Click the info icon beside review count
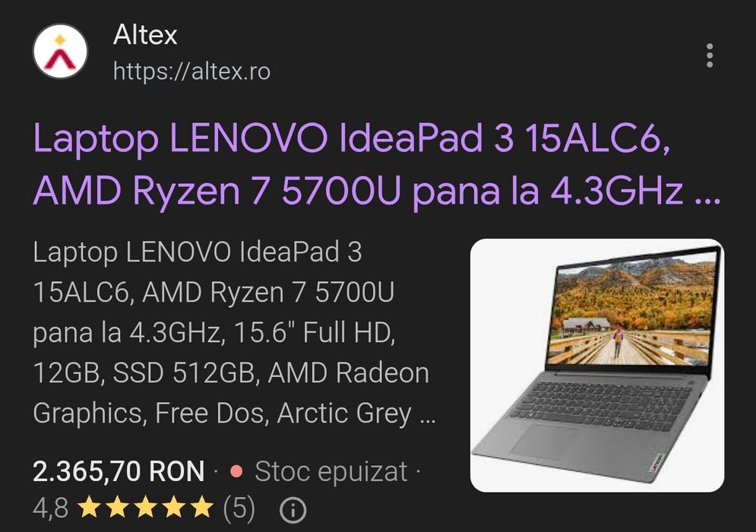Viewport: 756px width, 532px height. pos(293,509)
